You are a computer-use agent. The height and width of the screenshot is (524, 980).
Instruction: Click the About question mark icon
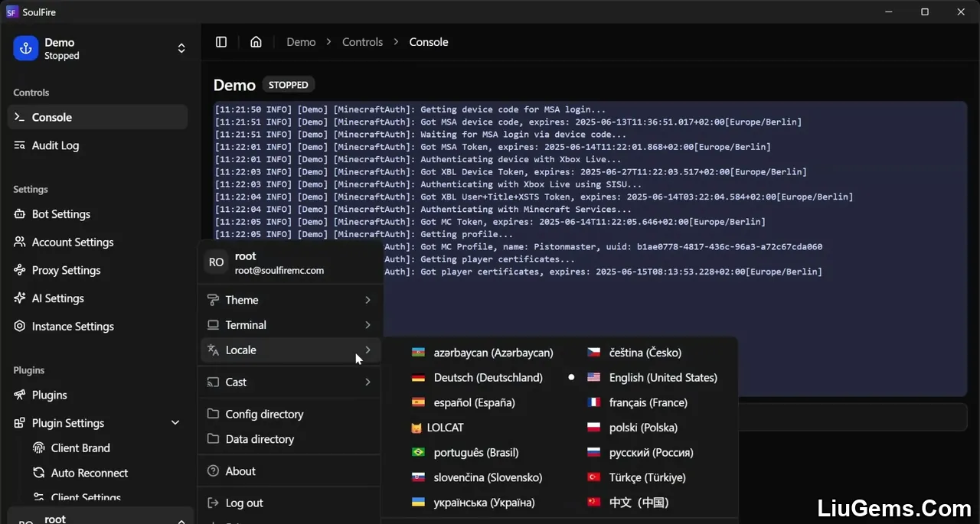pyautogui.click(x=213, y=471)
